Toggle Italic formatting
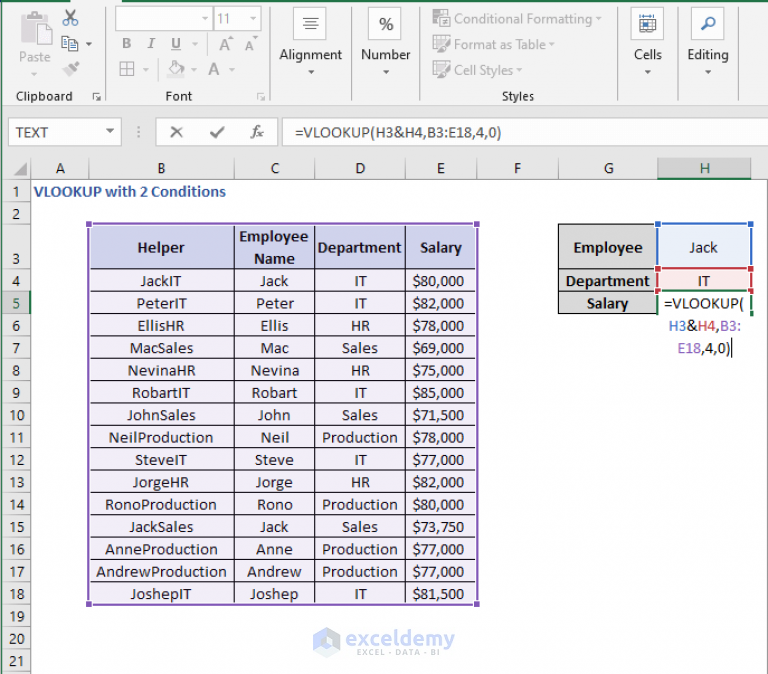The image size is (768, 674). (150, 44)
